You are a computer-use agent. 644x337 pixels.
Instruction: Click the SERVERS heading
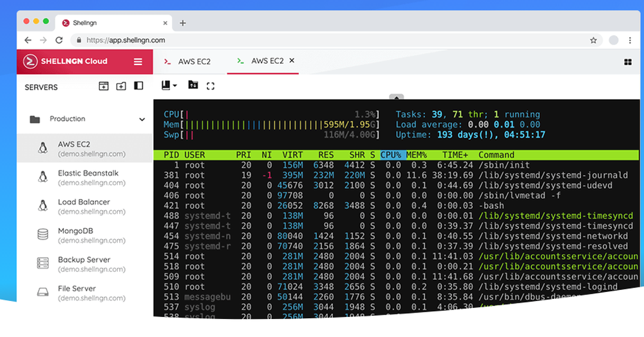point(41,87)
